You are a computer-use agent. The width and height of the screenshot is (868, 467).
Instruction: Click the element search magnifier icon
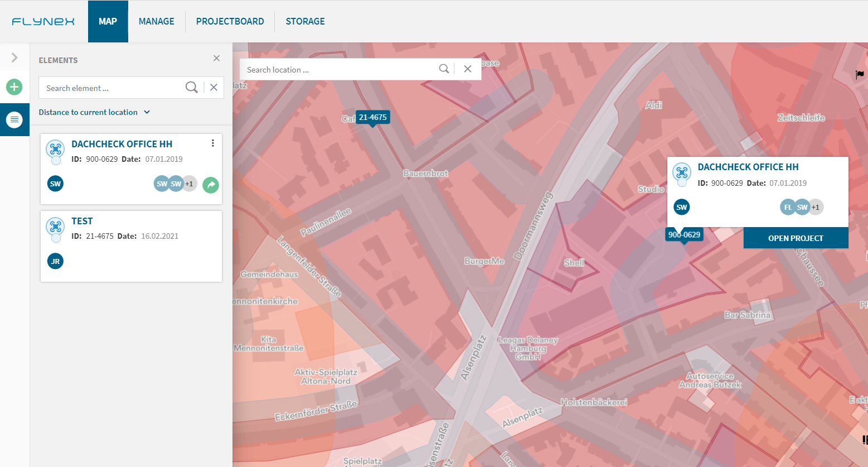pyautogui.click(x=191, y=88)
